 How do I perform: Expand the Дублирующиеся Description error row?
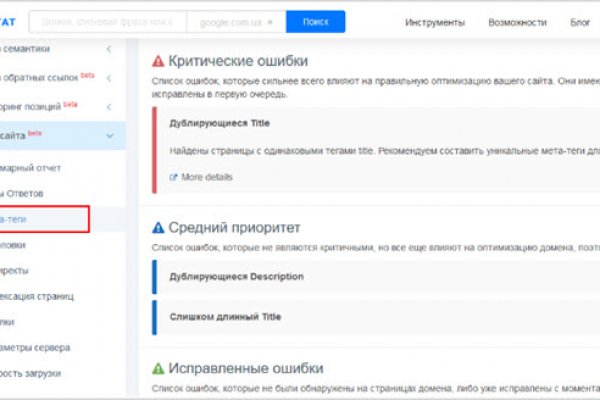pyautogui.click(x=236, y=276)
